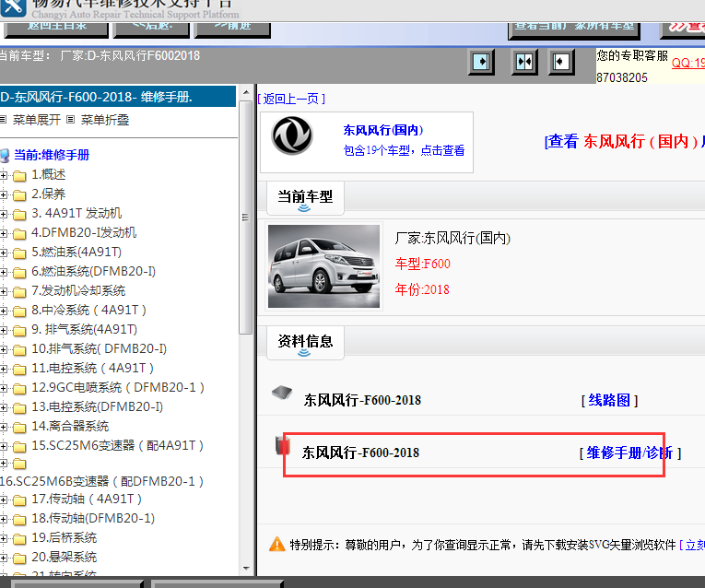Click the left tree scrollbar thumb
This screenshot has width=705, height=588.
[246, 218]
